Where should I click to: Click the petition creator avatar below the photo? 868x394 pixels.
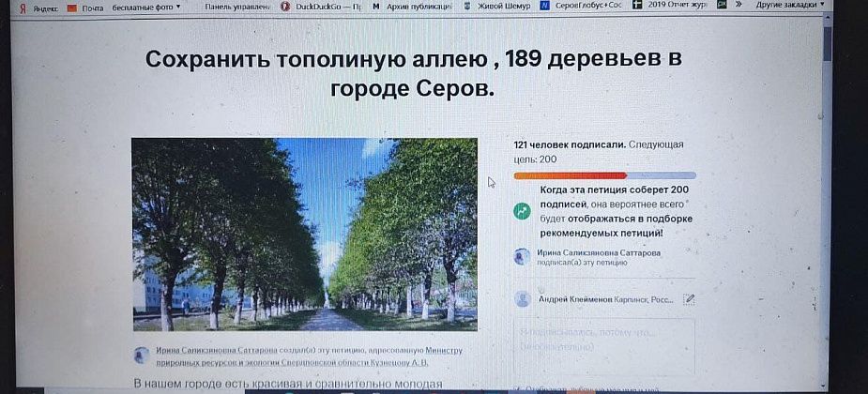[x=142, y=356]
